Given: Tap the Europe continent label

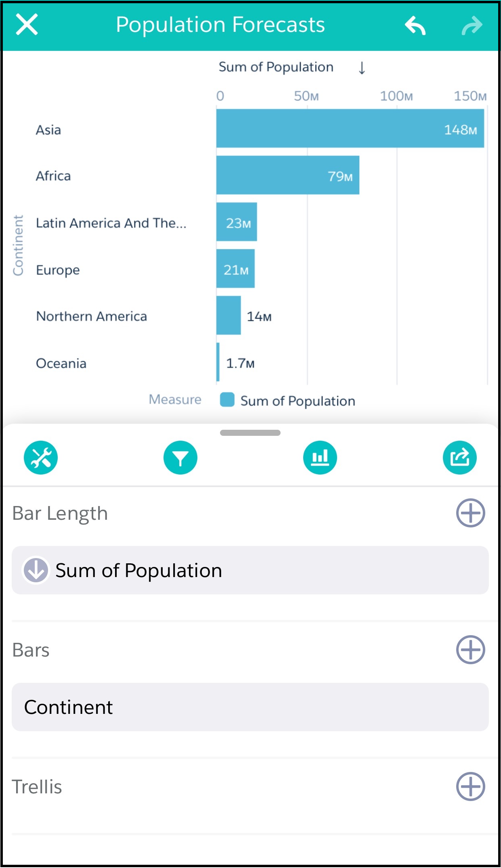Looking at the screenshot, I should tap(58, 270).
